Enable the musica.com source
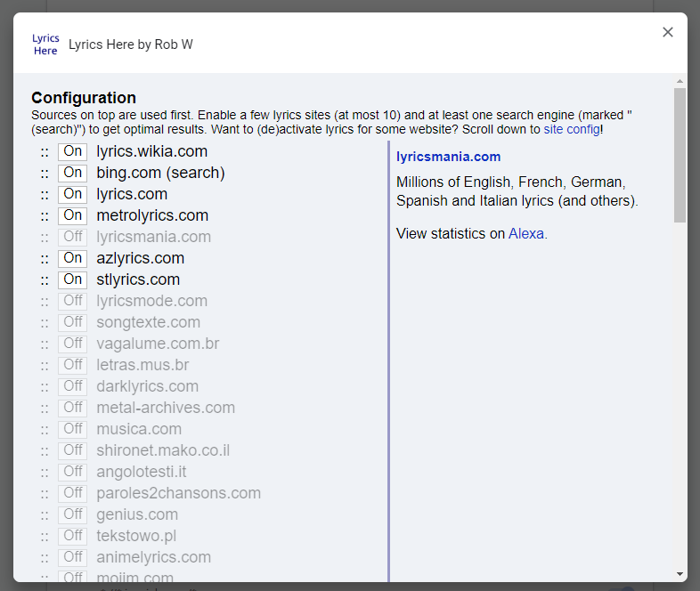 [x=72, y=429]
